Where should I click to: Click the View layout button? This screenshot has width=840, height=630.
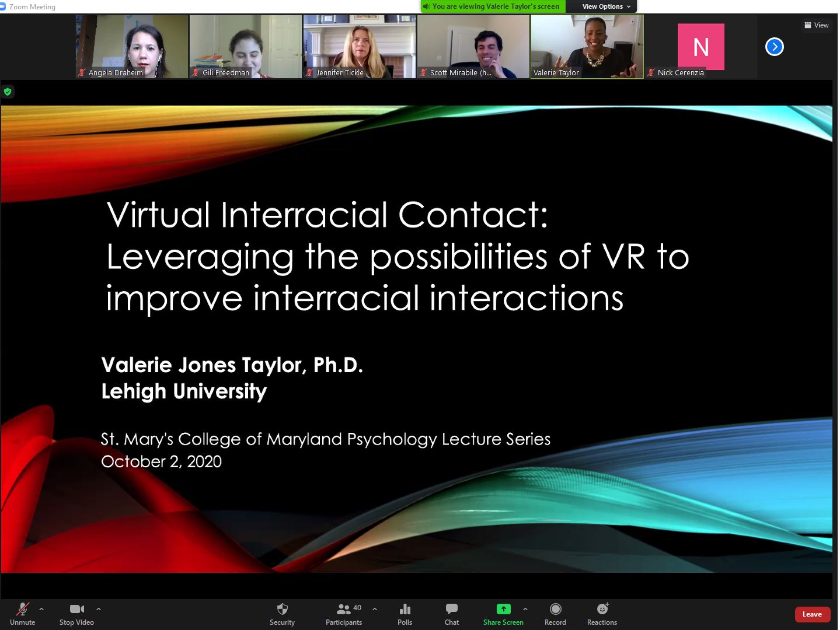(816, 25)
